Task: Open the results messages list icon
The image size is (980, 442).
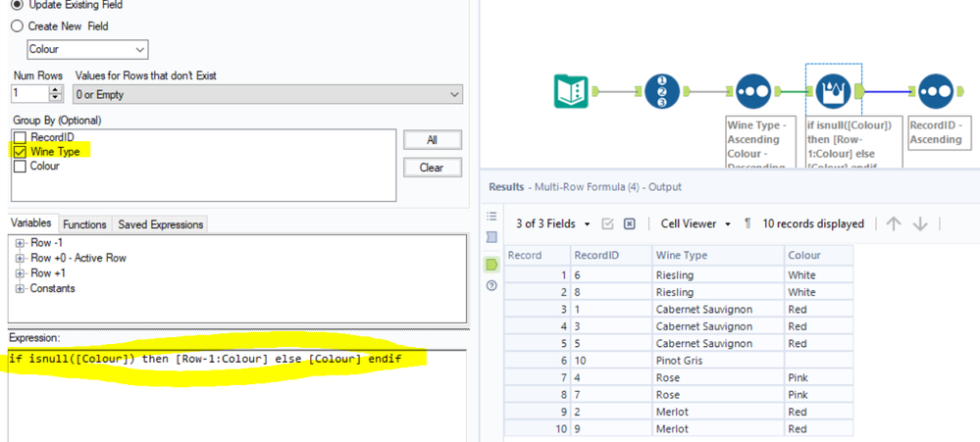Action: [491, 216]
